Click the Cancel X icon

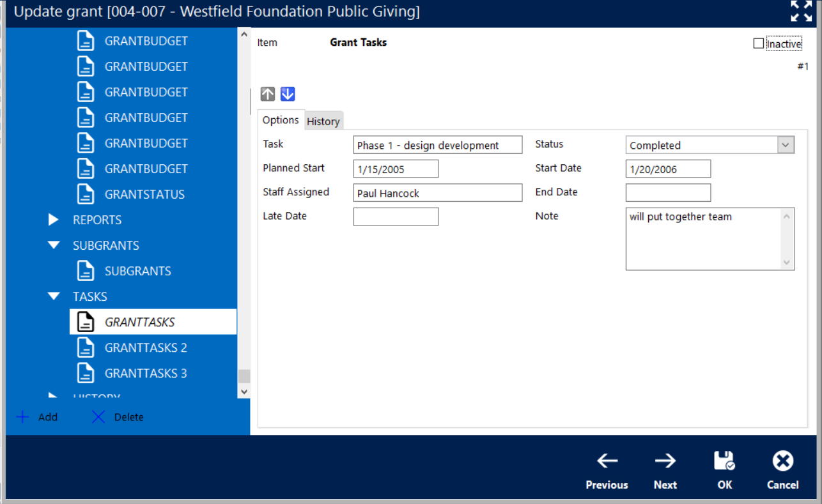[x=782, y=461]
